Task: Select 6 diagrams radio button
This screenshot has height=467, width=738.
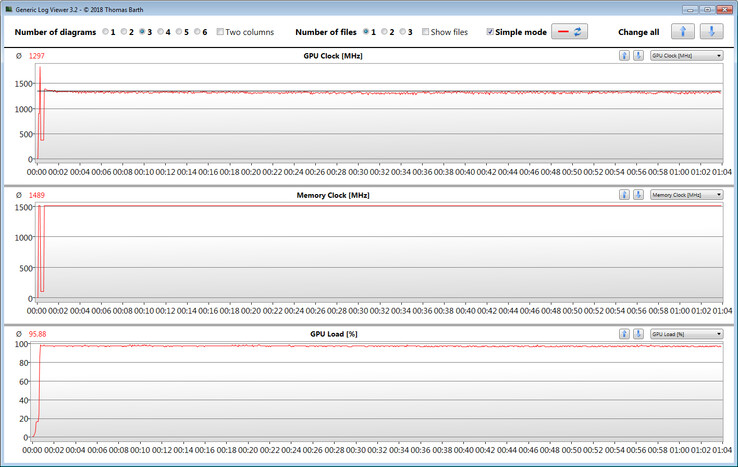Action: pos(197,32)
